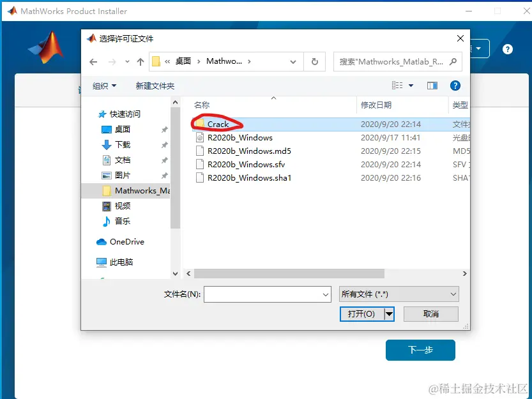The image size is (532, 399).
Task: Sort by 类型 column header
Action: point(460,105)
